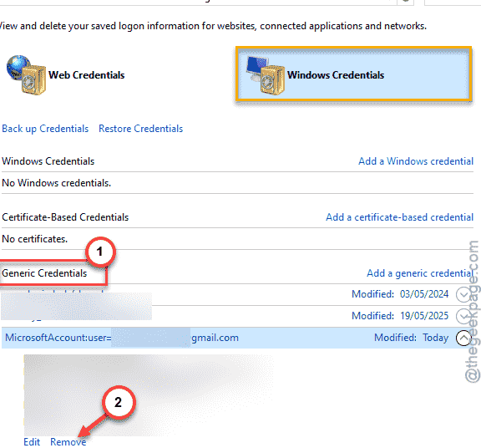Add a generic credential
Image resolution: width=481 pixels, height=448 pixels.
[x=420, y=273]
